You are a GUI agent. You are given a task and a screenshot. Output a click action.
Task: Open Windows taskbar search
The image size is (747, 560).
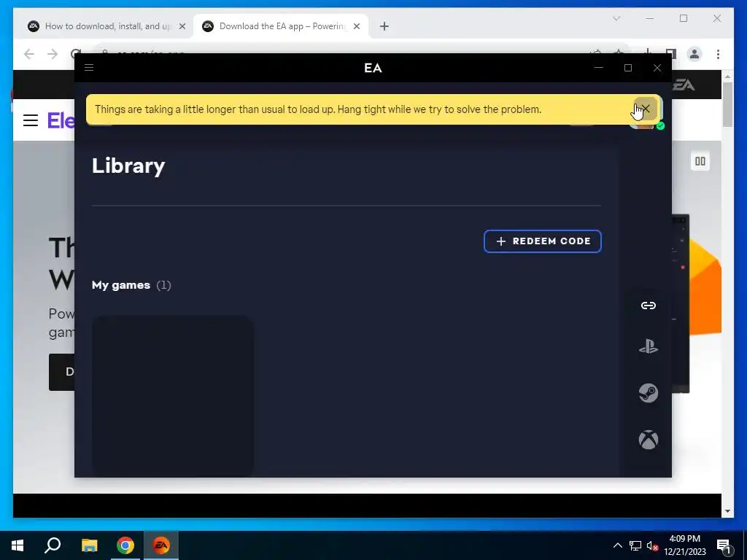point(53,545)
